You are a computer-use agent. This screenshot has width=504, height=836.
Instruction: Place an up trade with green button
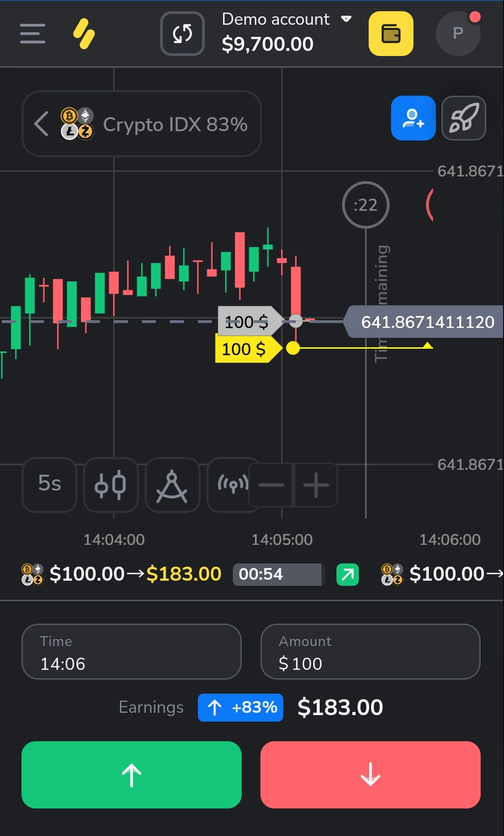pos(132,775)
